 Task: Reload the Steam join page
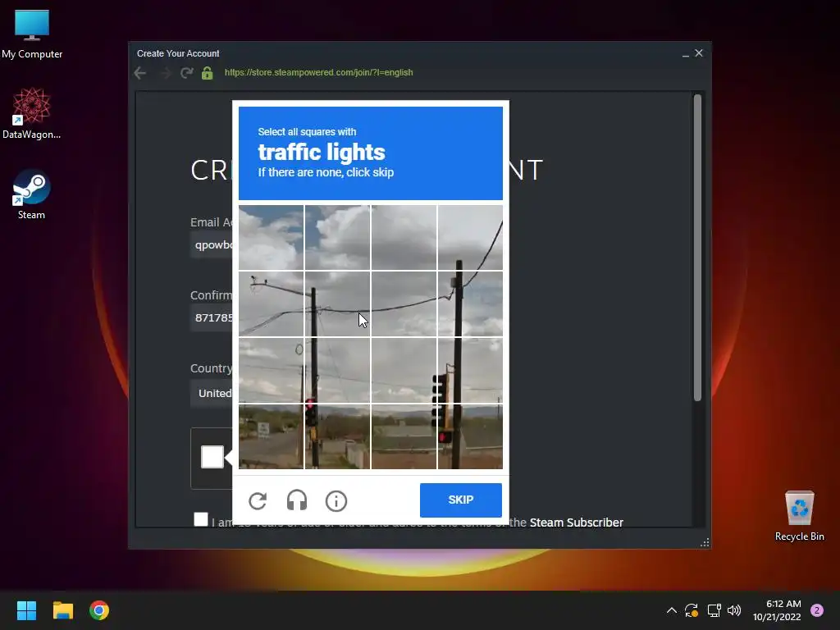(186, 73)
